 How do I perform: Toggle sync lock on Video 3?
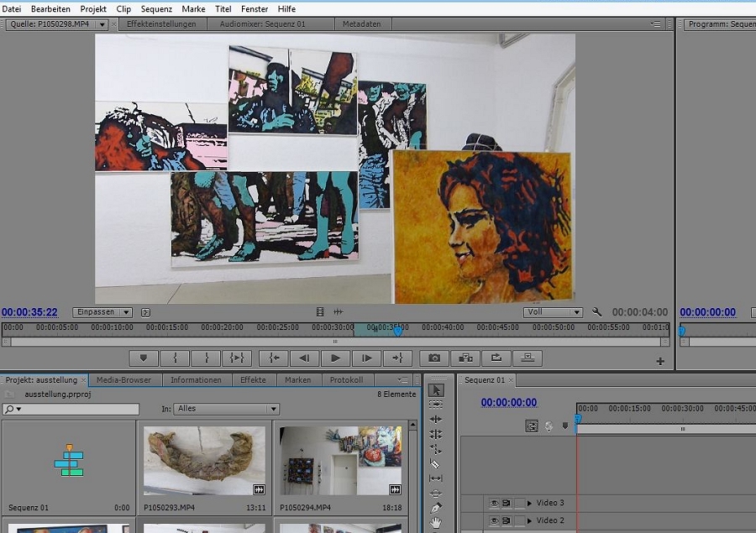coord(507,503)
